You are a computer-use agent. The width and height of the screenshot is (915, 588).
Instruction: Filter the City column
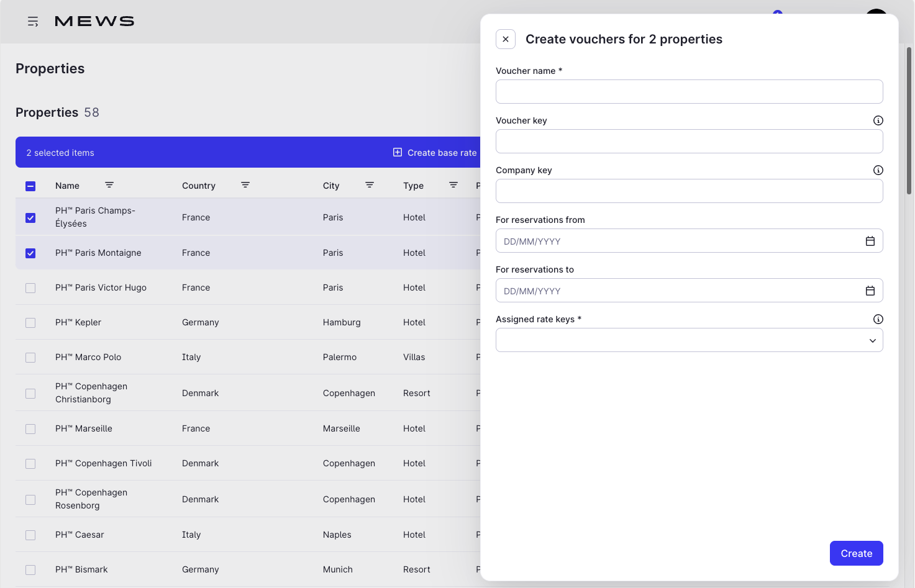(x=370, y=185)
